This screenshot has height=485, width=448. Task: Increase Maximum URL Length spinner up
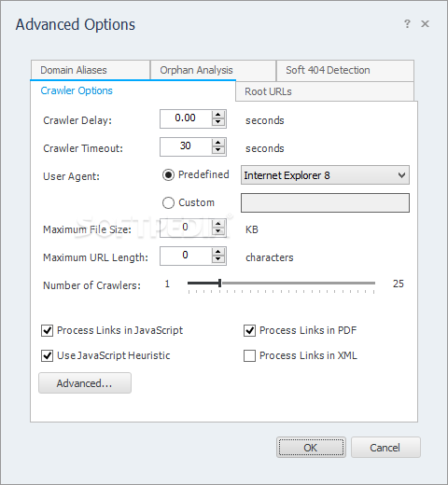[218, 252]
